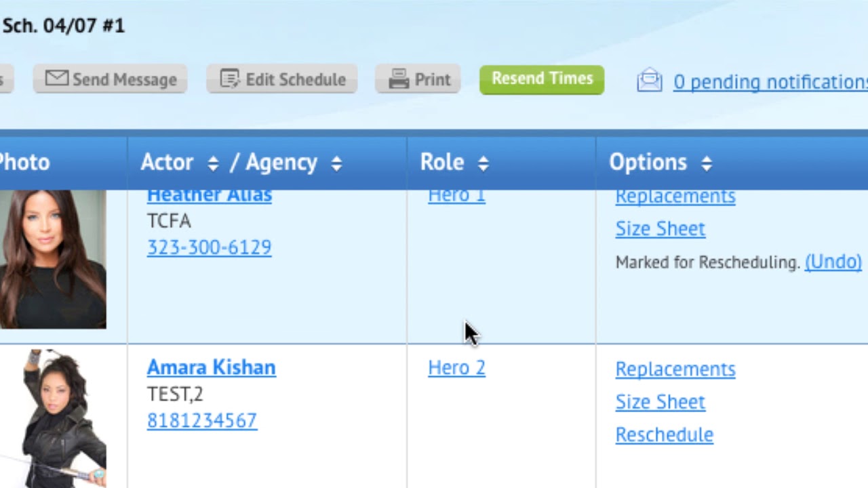Click phone number 323-300-6129

210,247
